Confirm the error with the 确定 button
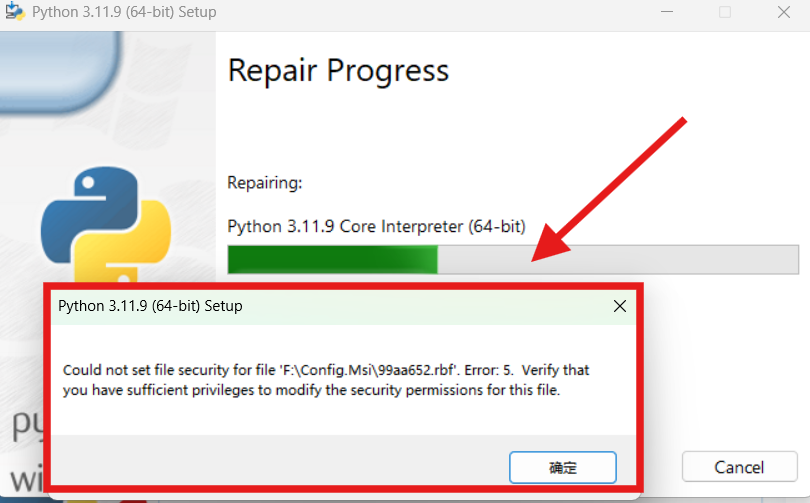Viewport: 810px width, 503px height. 563,467
